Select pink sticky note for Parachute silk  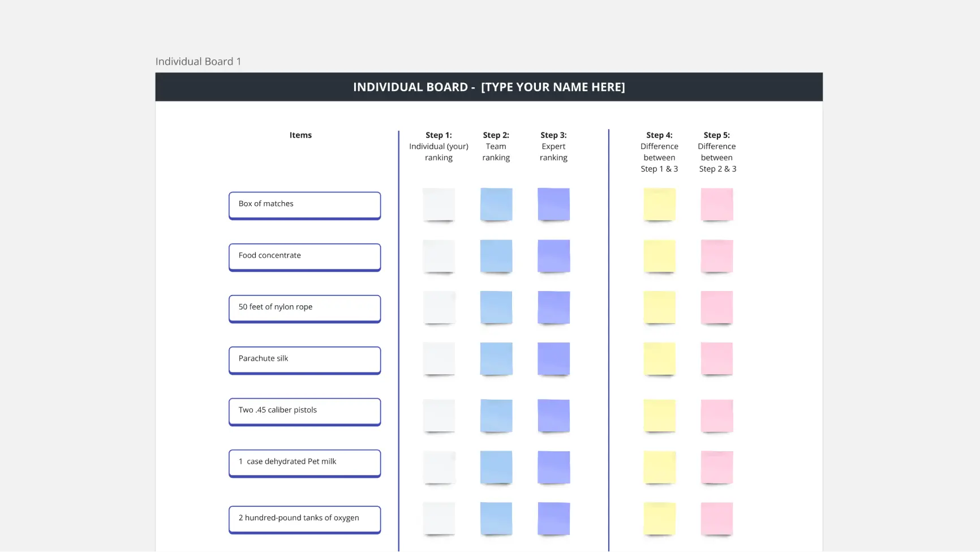pyautogui.click(x=717, y=359)
